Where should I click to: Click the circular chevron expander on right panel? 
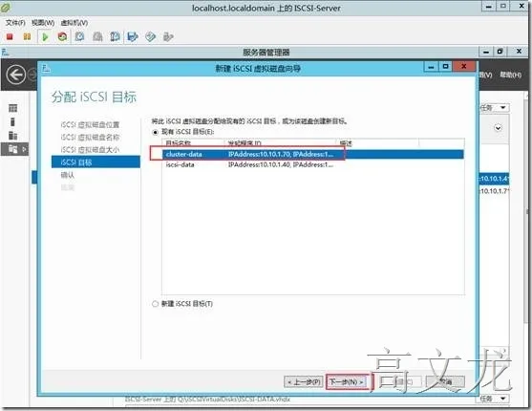[x=498, y=128]
